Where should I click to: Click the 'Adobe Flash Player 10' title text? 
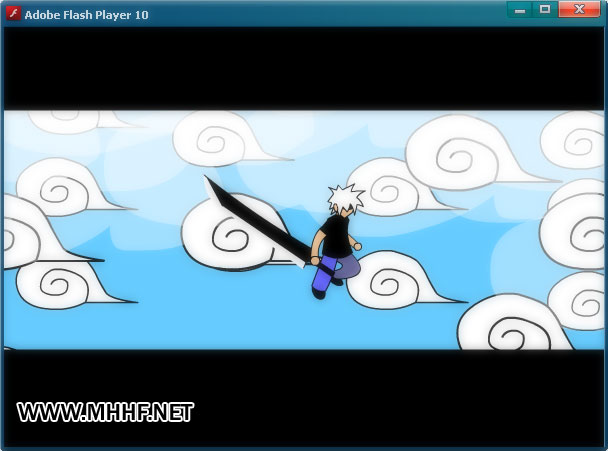click(87, 15)
